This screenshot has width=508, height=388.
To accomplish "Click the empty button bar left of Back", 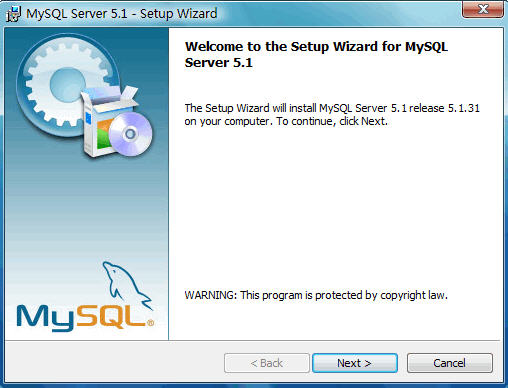I will click(x=113, y=363).
